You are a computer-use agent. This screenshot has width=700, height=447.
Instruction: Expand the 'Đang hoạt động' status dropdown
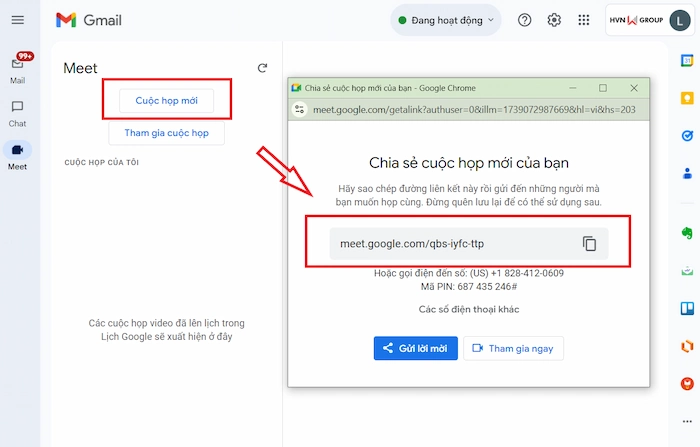[446, 20]
